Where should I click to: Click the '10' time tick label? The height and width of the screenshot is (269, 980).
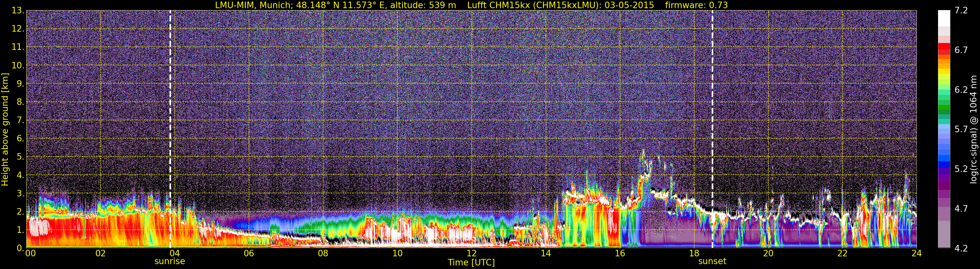coord(397,253)
